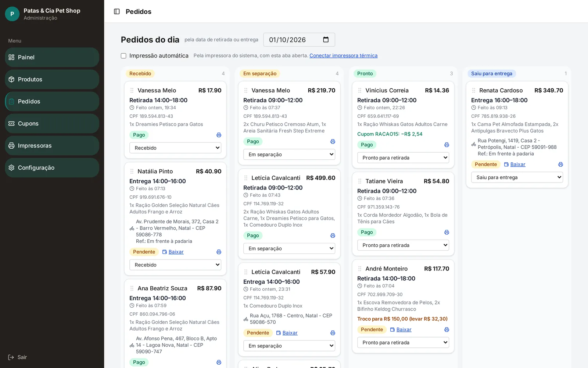Image resolution: width=588 pixels, height=368 pixels.
Task: Click Baixar for Renata Cardoso's order
Action: point(514,164)
